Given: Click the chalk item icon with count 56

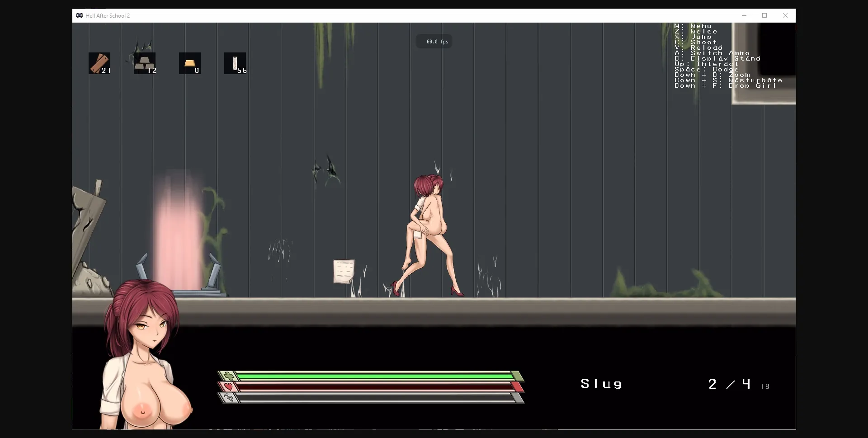Looking at the screenshot, I should [235, 63].
